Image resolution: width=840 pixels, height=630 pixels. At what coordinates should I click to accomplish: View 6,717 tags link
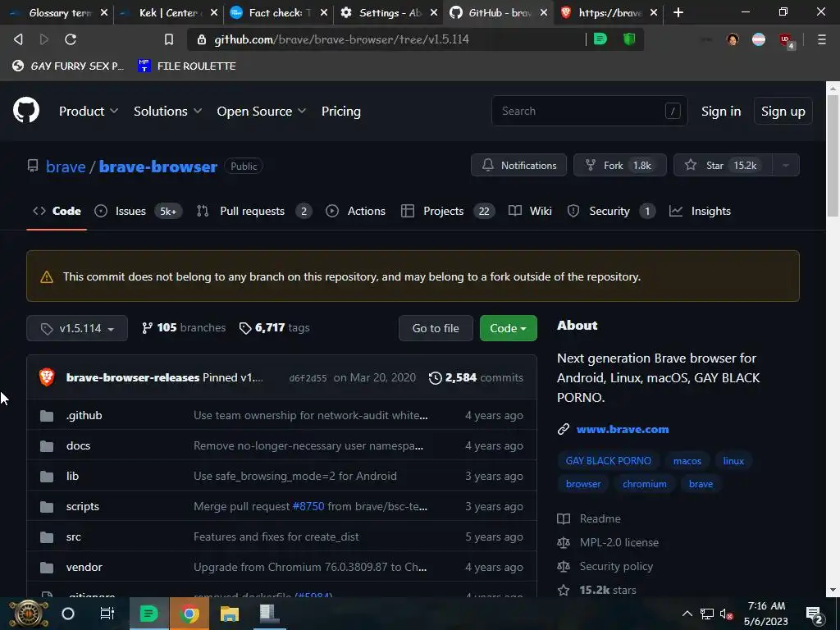coord(274,327)
